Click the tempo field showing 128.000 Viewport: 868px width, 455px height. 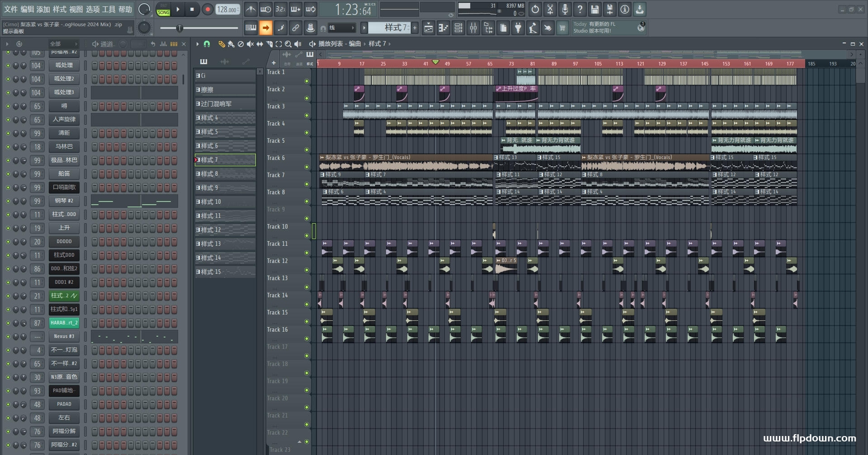[x=228, y=9]
